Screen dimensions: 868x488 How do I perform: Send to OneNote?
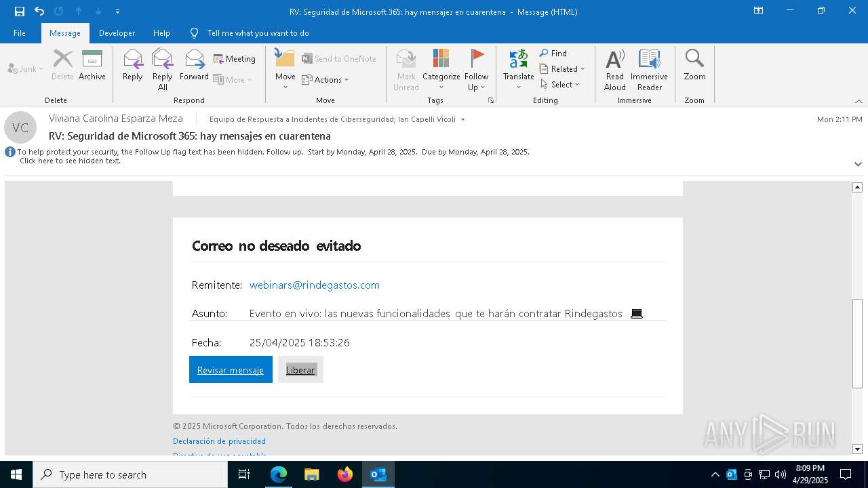pos(339,59)
